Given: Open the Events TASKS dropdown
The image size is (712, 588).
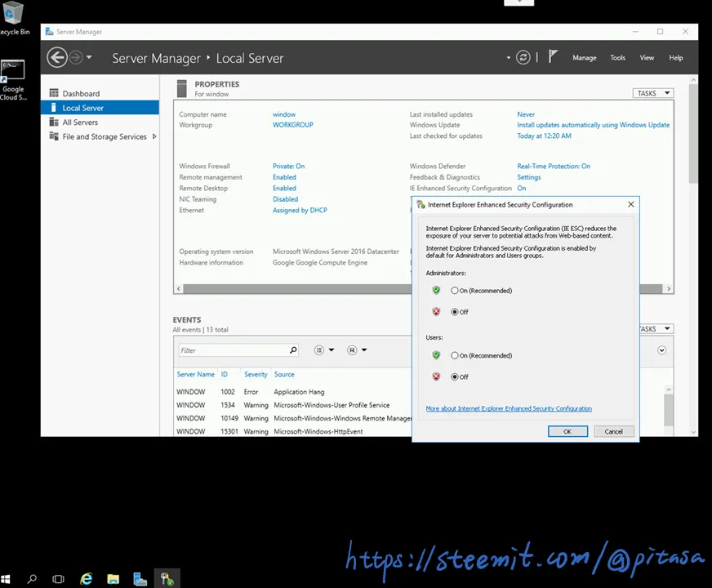Looking at the screenshot, I should click(x=656, y=329).
